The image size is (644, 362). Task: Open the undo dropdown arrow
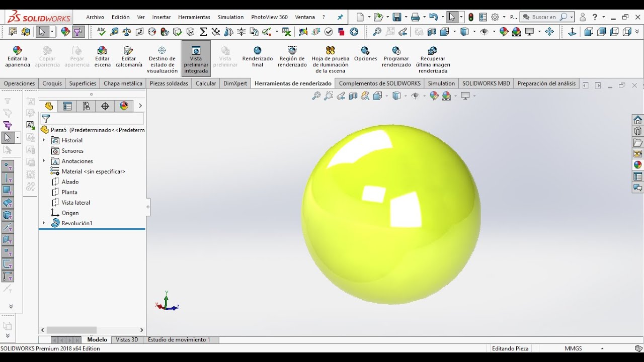pos(442,17)
